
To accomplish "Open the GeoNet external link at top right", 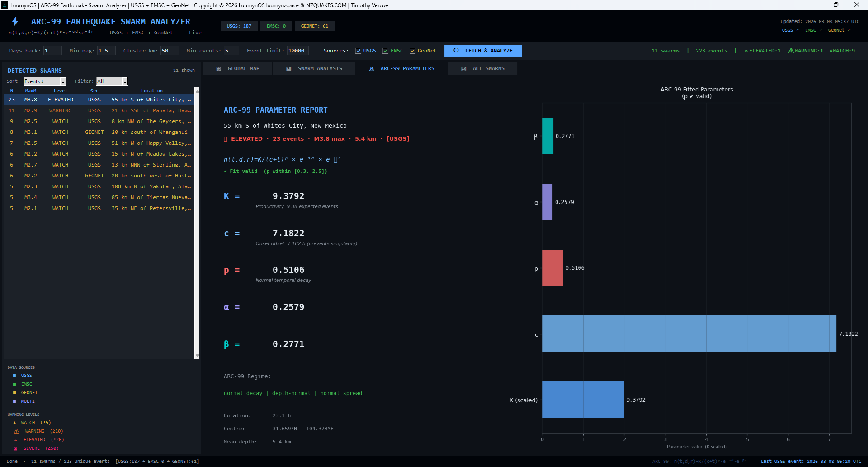I will pyautogui.click(x=839, y=30).
